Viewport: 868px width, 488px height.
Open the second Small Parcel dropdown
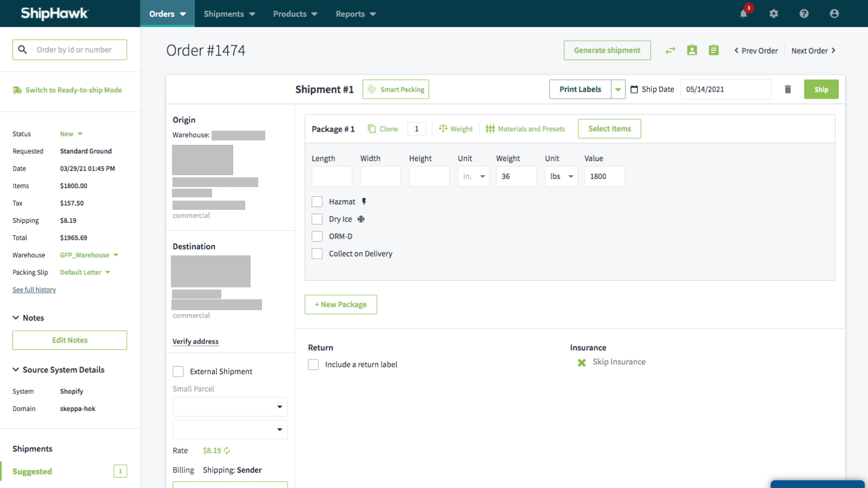(230, 429)
